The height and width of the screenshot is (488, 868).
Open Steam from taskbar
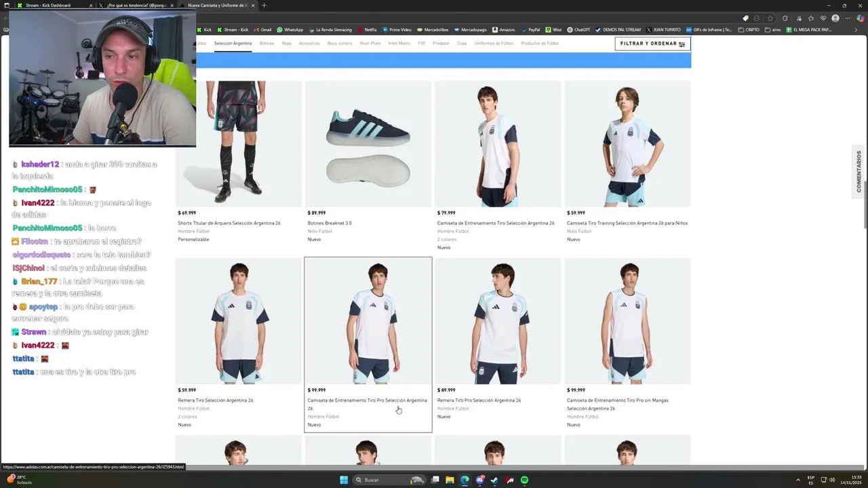494,480
